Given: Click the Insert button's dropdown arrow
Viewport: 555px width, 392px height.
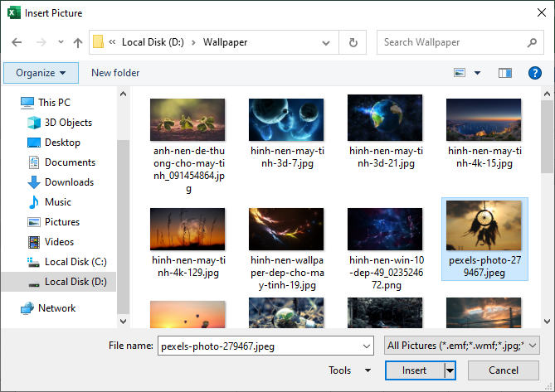Looking at the screenshot, I should coord(450,370).
